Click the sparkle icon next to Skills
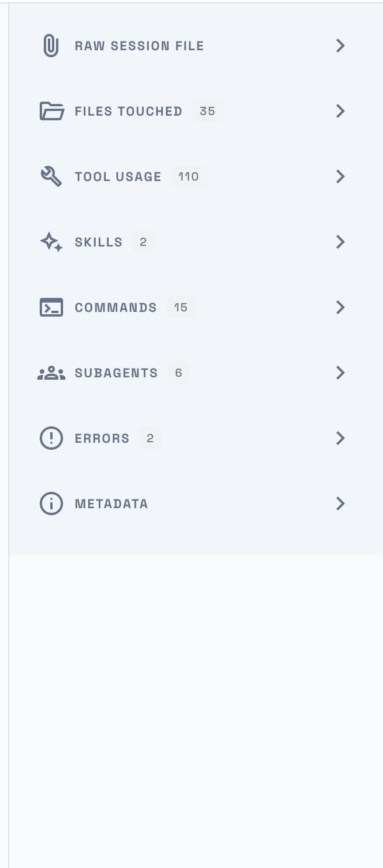This screenshot has height=868, width=383. click(x=51, y=242)
